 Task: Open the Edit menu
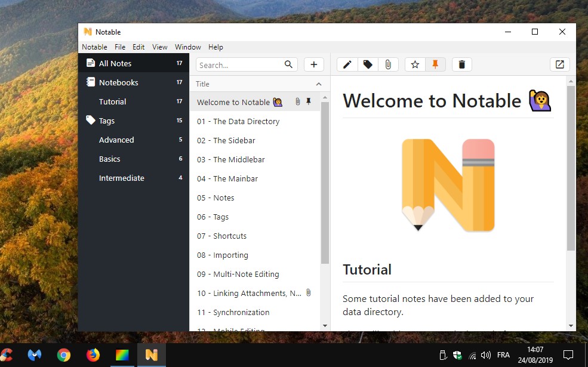click(138, 47)
